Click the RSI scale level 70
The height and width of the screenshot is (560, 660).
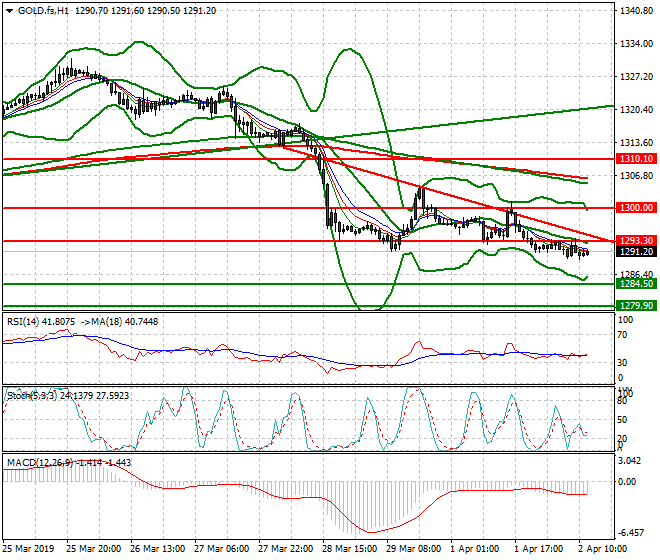622,335
